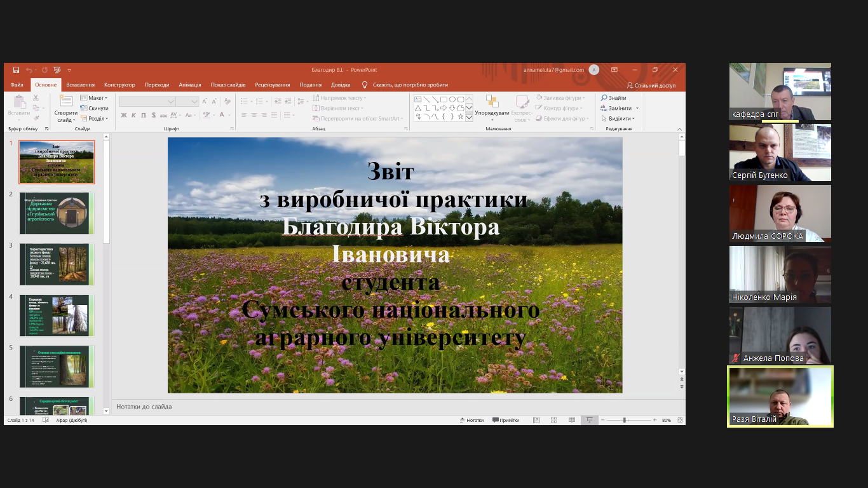The image size is (868, 488).
Task: Expand the Розділ section dropdown
Action: coord(95,118)
